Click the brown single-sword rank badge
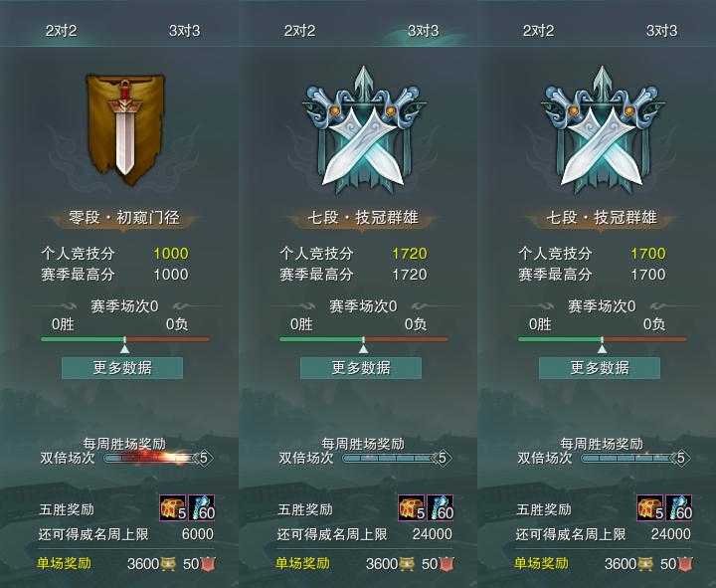Viewport: 716px width, 588px height. [x=125, y=129]
